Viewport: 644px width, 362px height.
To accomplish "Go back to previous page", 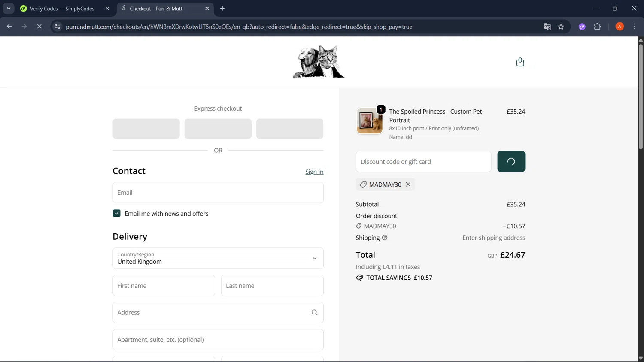I will coord(9,27).
